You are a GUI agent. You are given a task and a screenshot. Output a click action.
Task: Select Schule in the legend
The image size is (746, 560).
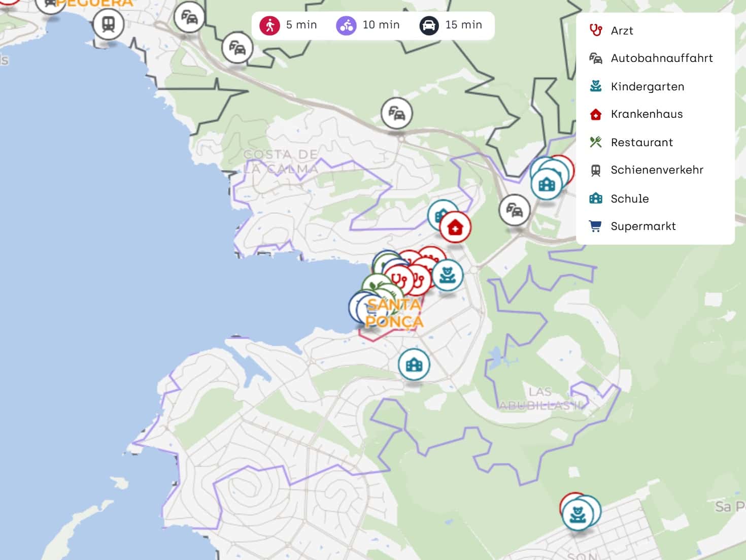tap(629, 199)
